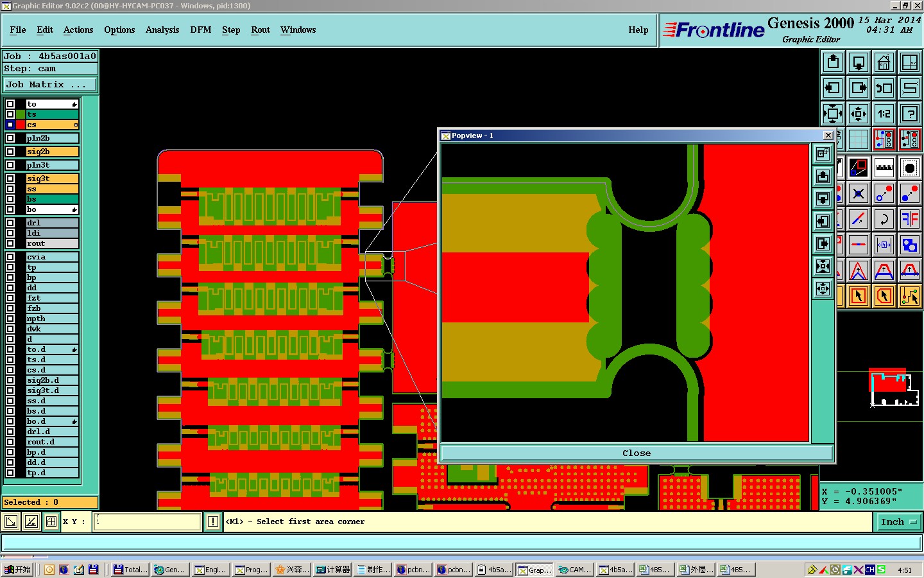The width and height of the screenshot is (924, 578).
Task: Toggle checkbox for layer 'ts'
Action: point(10,114)
